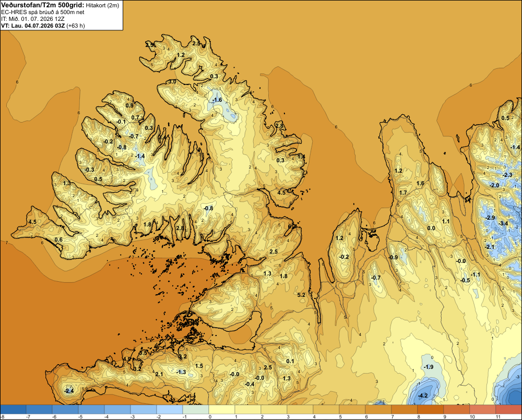
Task: Click the '-4.2' temperature value on the map
Action: [423, 395]
